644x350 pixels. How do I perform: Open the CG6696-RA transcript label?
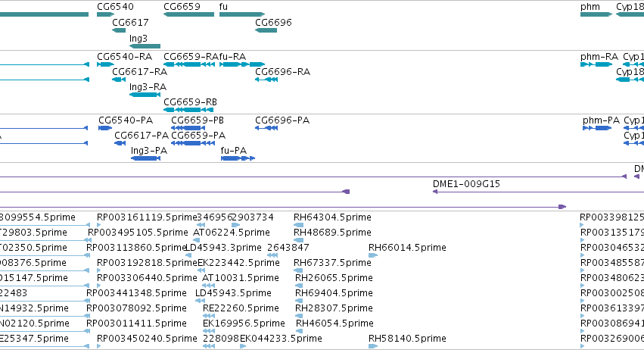(x=282, y=72)
